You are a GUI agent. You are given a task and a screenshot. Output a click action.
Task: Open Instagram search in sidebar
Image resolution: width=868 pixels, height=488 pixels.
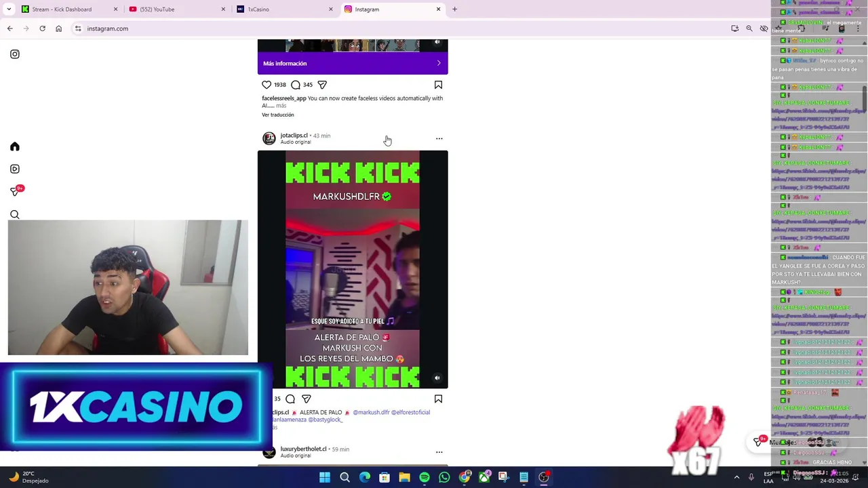click(15, 215)
